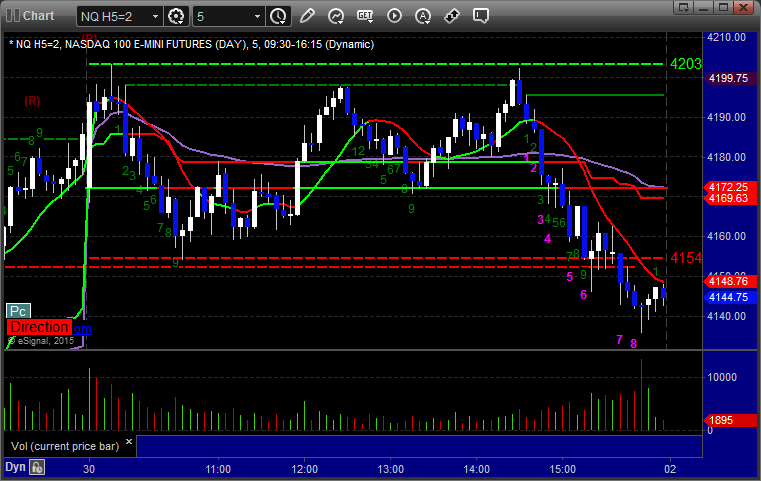Viewport: 761px width, 481px height.
Task: Click the comment bubble icon
Action: click(481, 16)
